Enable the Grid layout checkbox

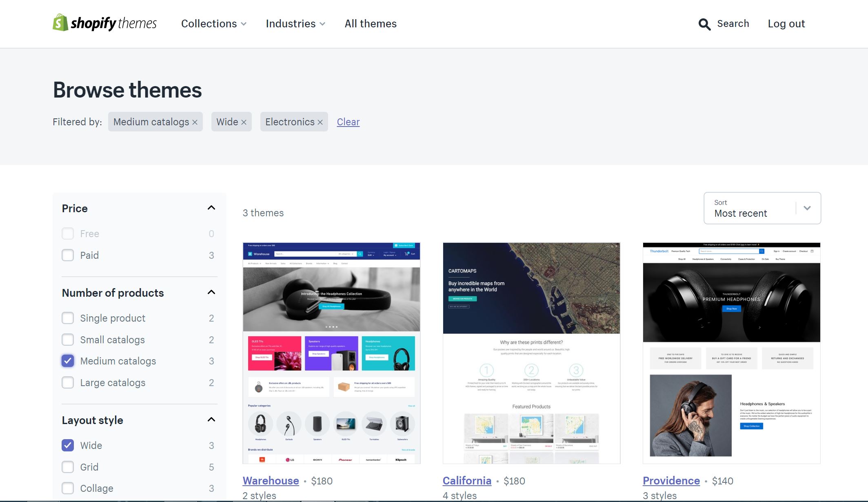coord(68,467)
